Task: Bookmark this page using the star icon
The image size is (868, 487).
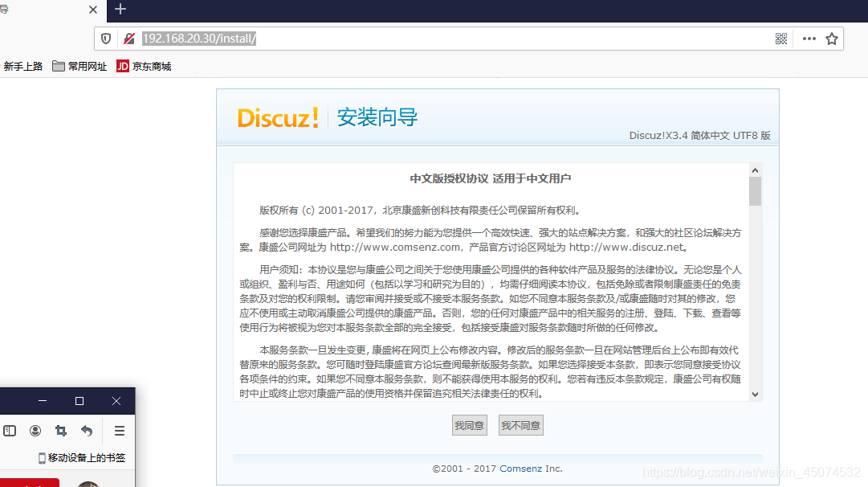Action: [x=831, y=38]
